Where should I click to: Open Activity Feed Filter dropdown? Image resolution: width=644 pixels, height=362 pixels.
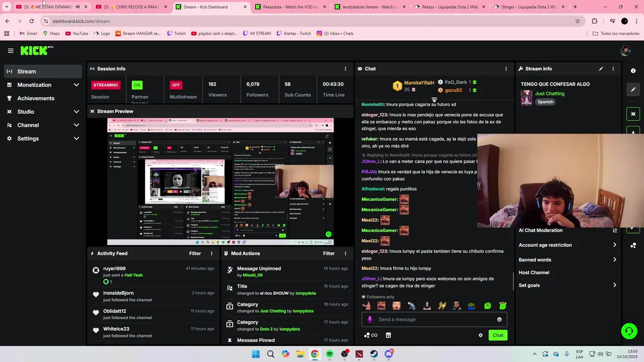tap(195, 254)
